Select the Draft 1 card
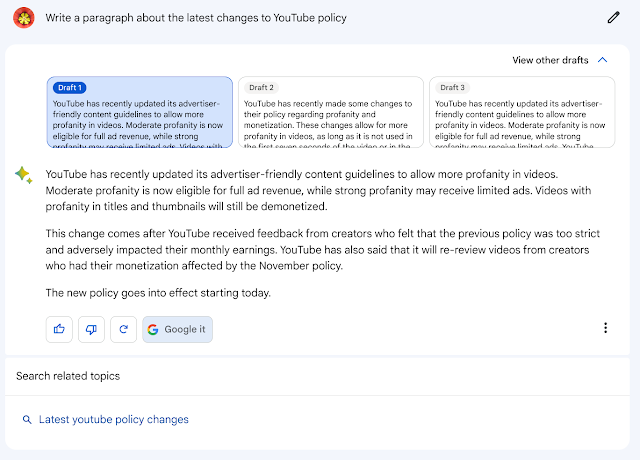The image size is (640, 460). (x=140, y=112)
